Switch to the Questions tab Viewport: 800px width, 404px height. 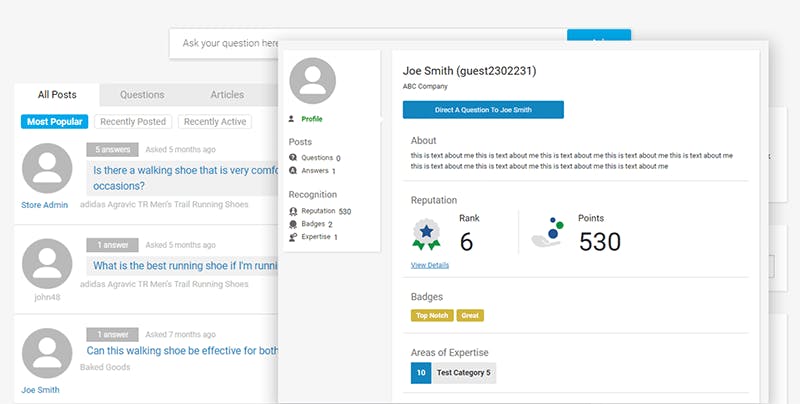click(x=142, y=95)
